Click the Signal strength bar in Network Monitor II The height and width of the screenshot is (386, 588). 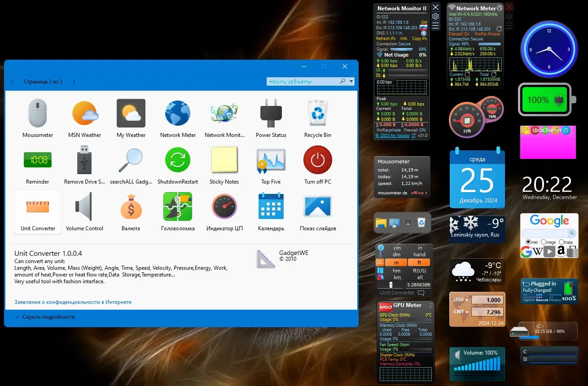click(x=401, y=49)
